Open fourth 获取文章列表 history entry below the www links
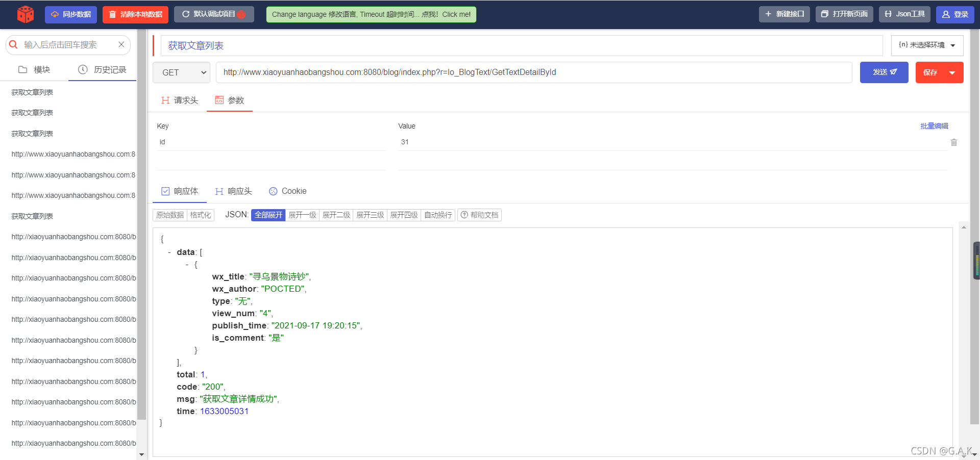 [x=32, y=216]
